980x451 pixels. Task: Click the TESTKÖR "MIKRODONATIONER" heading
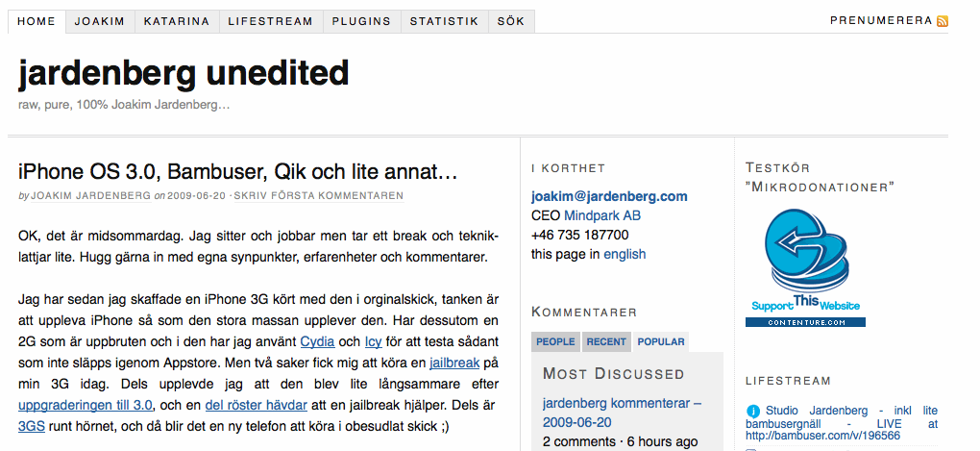click(821, 178)
